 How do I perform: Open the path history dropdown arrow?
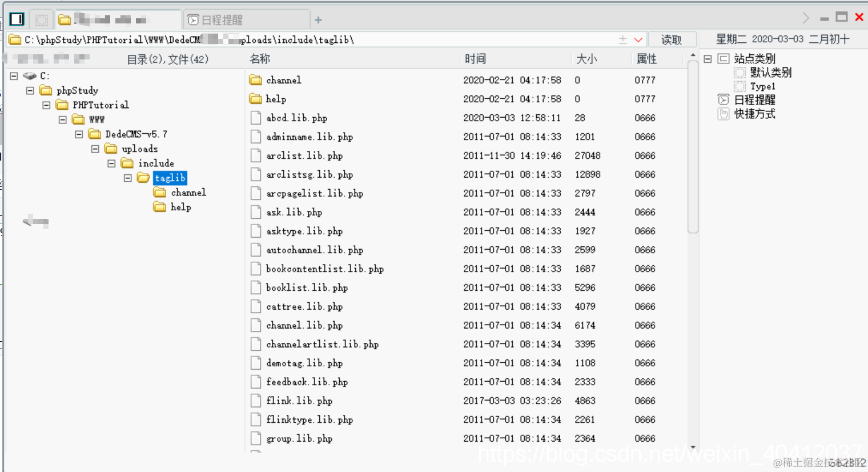click(x=638, y=40)
